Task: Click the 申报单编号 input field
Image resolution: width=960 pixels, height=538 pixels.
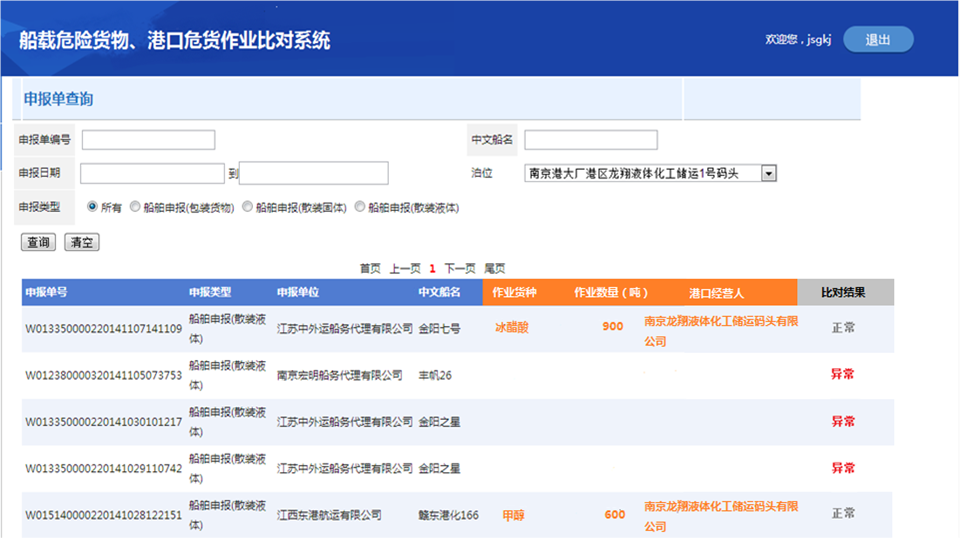Action: pyautogui.click(x=148, y=140)
